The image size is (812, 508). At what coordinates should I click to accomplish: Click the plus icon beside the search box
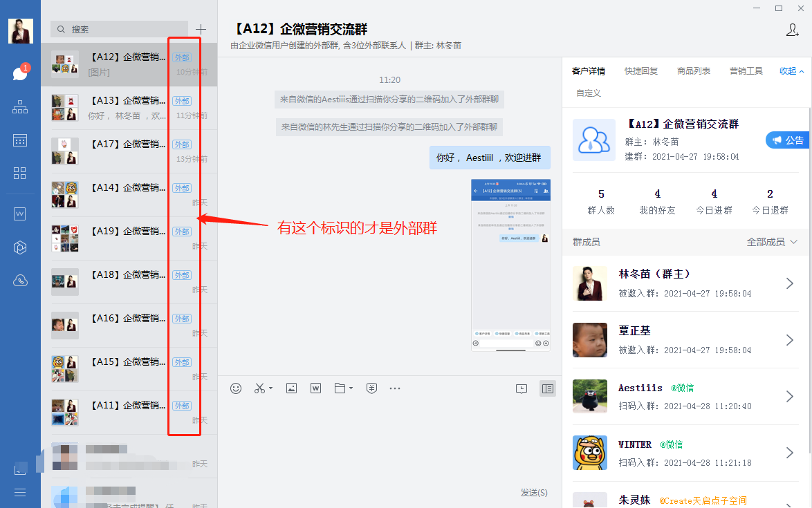201,30
